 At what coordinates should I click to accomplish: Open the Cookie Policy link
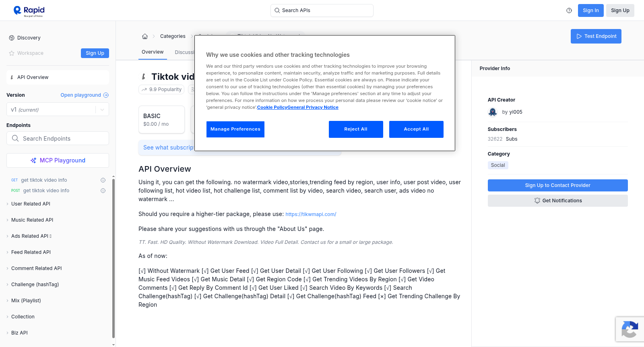point(272,107)
